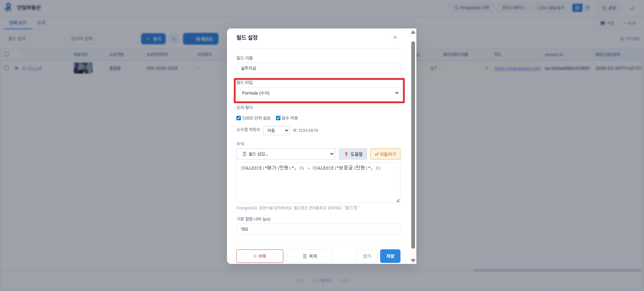644x291 pixels.
Task: Click the app logo pin icon
Action: click(x=8, y=7)
